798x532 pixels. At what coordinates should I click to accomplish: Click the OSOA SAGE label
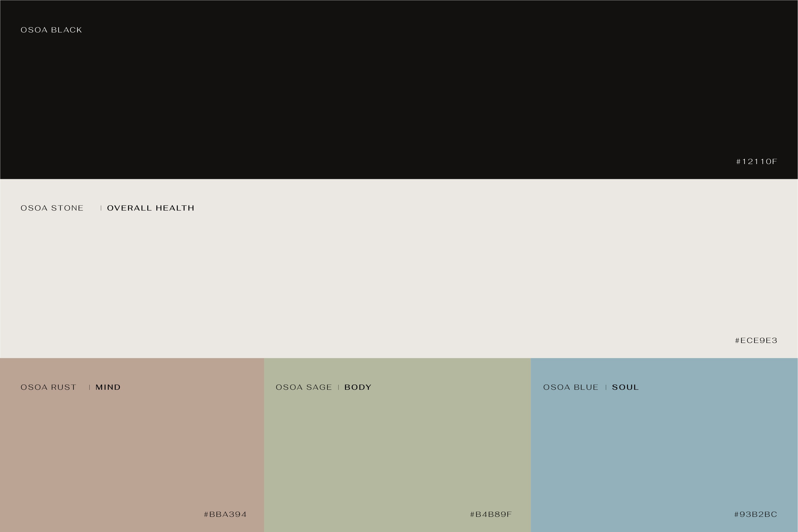tap(304, 387)
